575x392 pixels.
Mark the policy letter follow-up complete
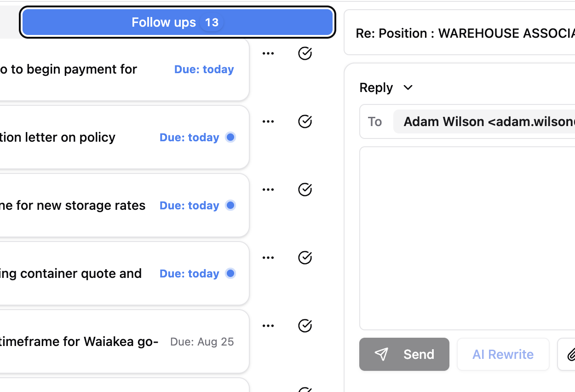tap(305, 121)
